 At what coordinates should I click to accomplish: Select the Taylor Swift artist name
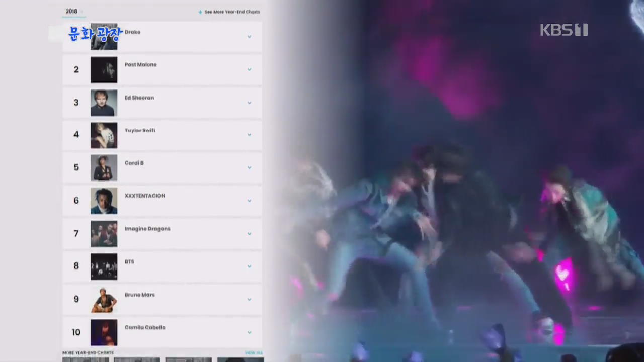point(140,130)
